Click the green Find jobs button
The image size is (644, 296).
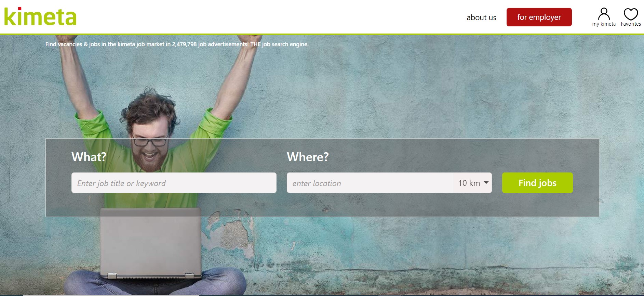537,183
